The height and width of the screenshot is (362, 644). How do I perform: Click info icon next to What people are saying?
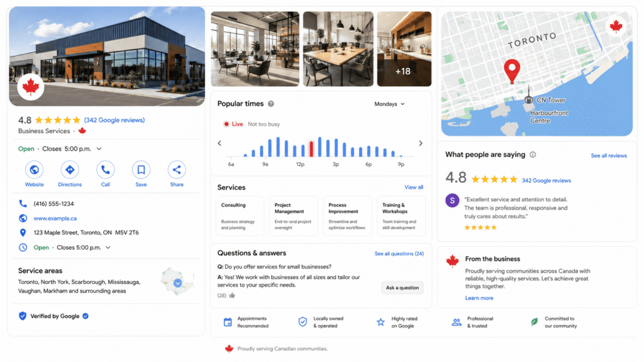[x=533, y=155]
